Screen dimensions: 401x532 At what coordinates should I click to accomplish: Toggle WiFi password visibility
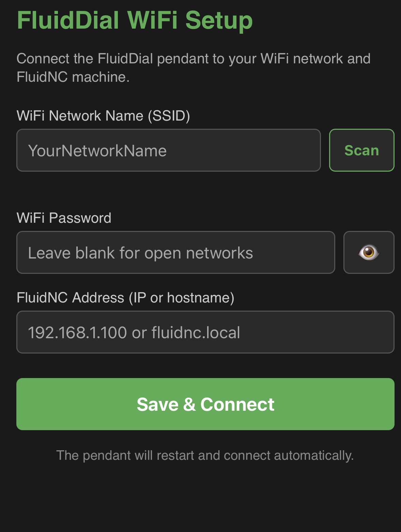point(369,252)
